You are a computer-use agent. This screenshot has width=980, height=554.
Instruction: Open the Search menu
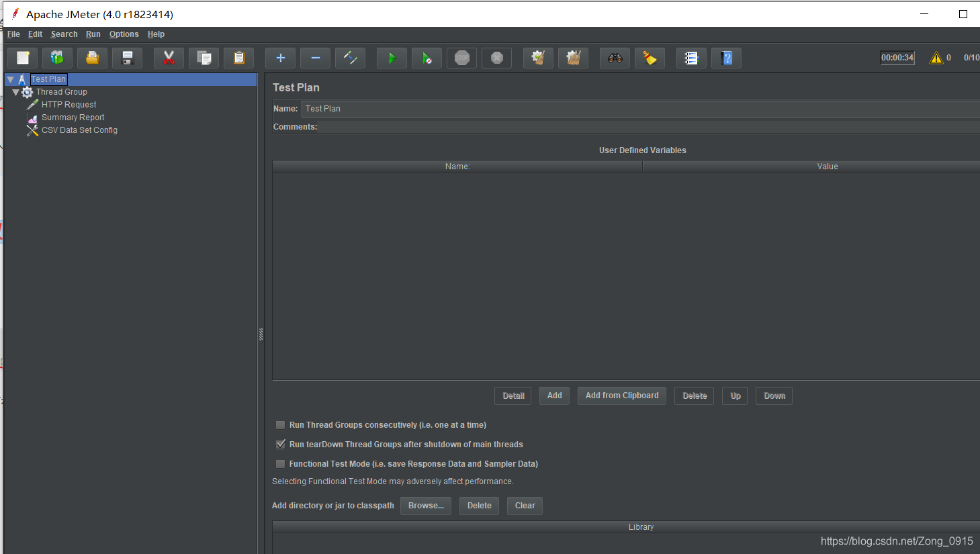coord(64,34)
